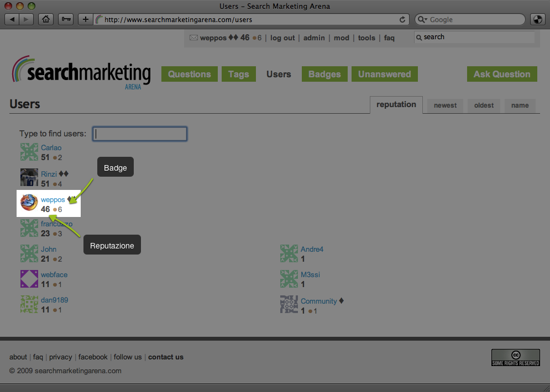Go back with the browser back arrow

coord(12,19)
